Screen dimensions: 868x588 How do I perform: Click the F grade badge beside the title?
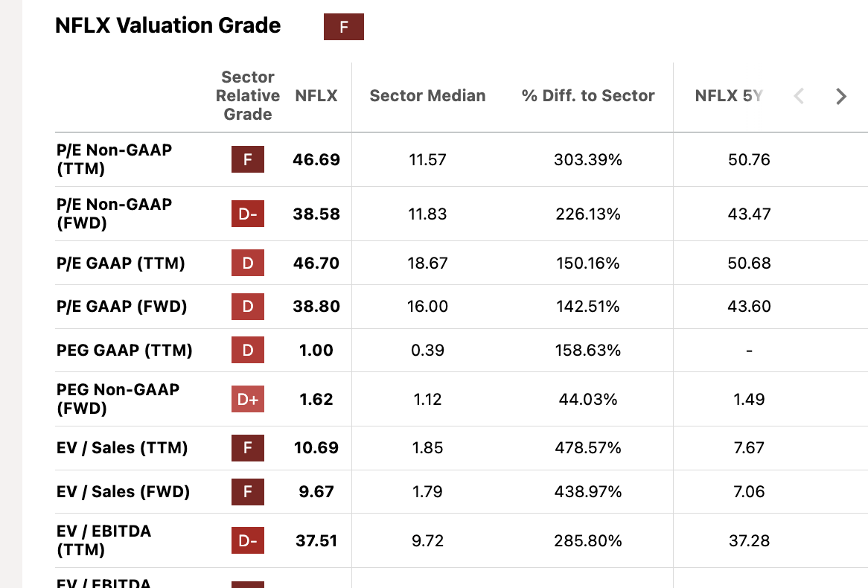click(x=343, y=27)
